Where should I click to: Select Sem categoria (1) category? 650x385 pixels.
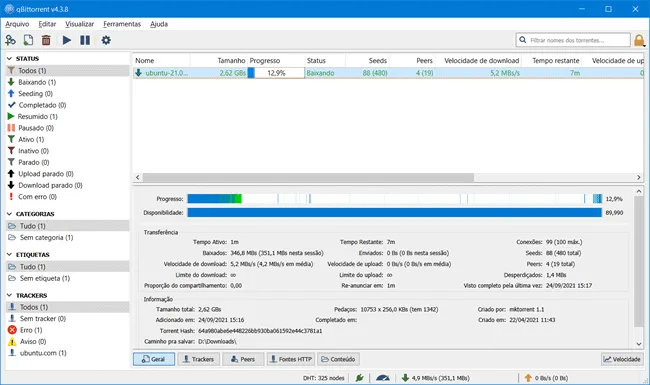point(68,237)
